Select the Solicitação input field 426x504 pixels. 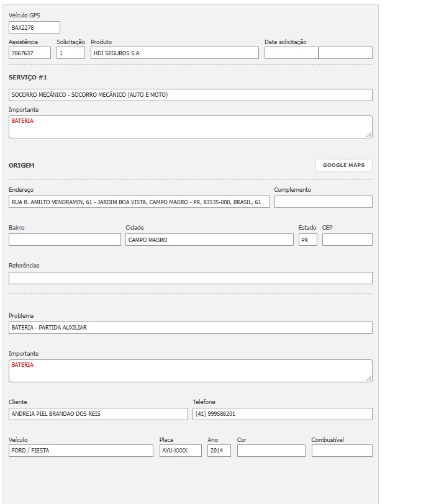pos(71,53)
